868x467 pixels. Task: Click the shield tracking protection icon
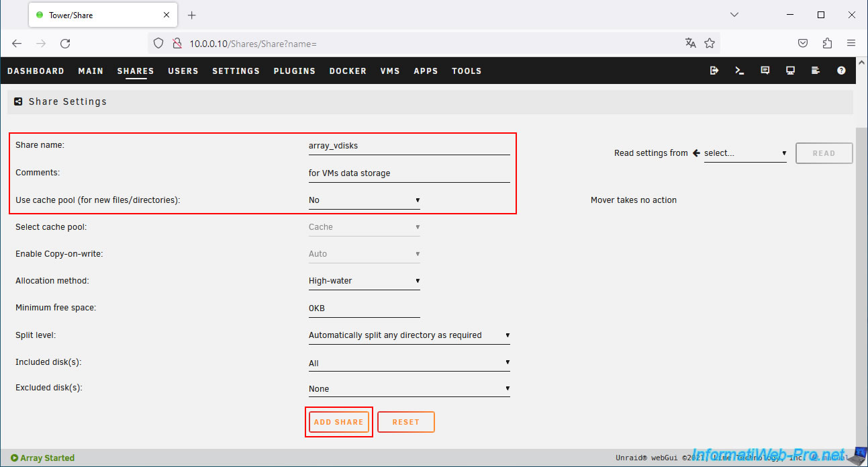click(x=158, y=43)
